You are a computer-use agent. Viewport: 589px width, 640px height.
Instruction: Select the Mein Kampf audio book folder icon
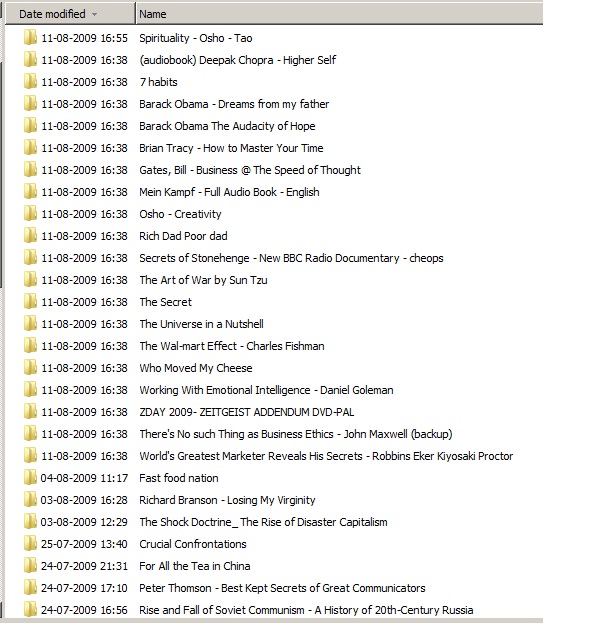30,192
